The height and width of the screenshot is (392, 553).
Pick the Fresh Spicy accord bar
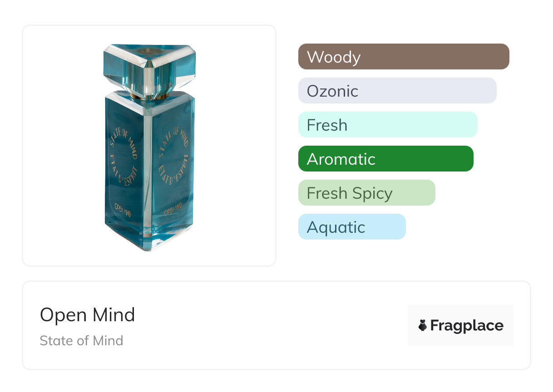click(366, 193)
